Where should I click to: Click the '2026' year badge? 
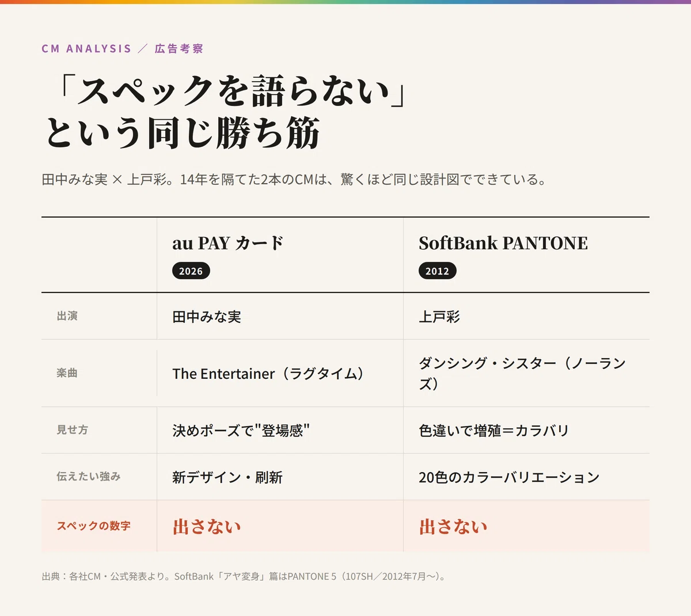click(191, 271)
